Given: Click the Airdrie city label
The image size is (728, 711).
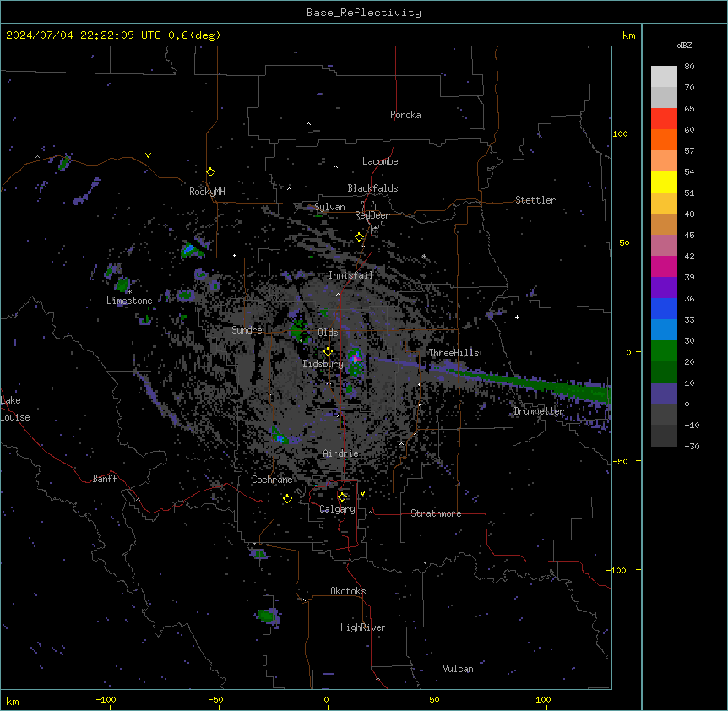Looking at the screenshot, I should [x=340, y=453].
